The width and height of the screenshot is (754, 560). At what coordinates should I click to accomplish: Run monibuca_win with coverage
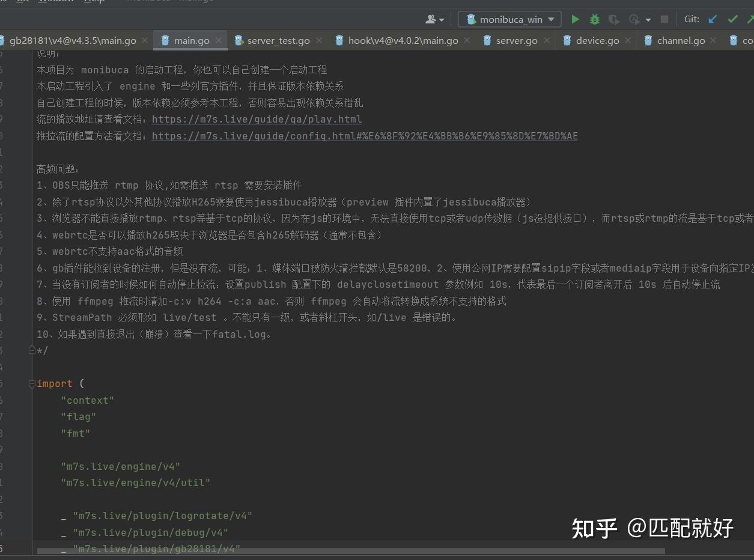pos(614,19)
